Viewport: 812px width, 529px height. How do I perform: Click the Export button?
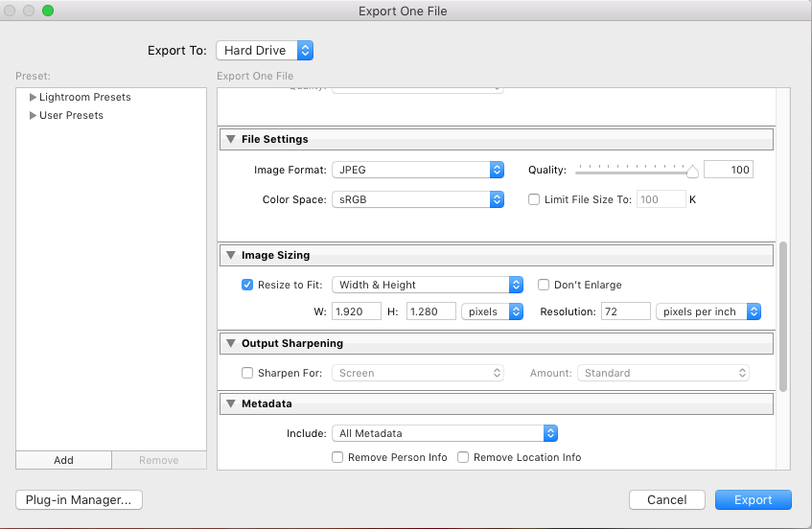point(753,499)
